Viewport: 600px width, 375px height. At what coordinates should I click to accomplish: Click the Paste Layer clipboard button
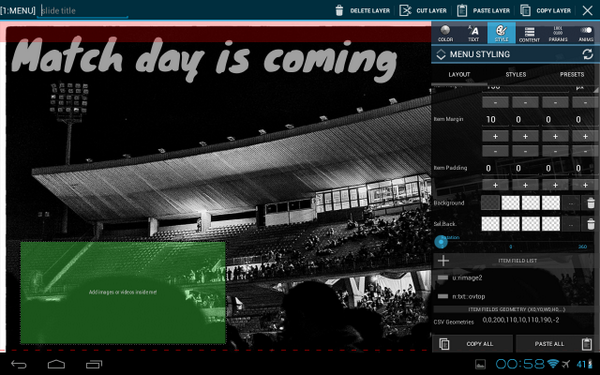point(483,11)
